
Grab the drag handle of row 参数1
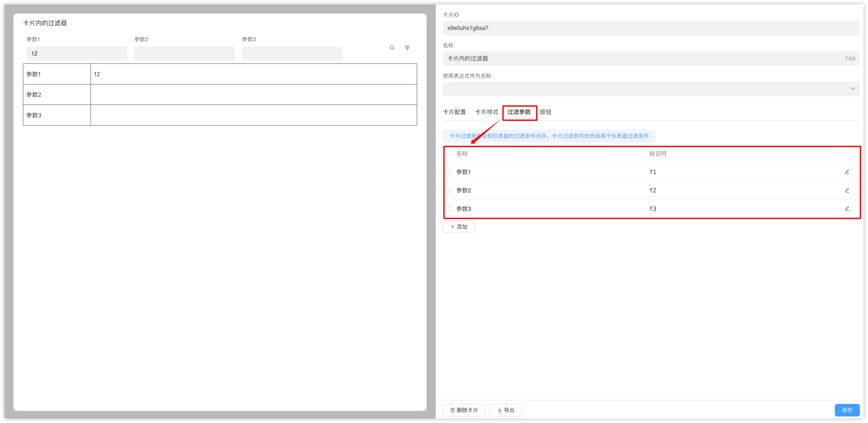click(450, 172)
